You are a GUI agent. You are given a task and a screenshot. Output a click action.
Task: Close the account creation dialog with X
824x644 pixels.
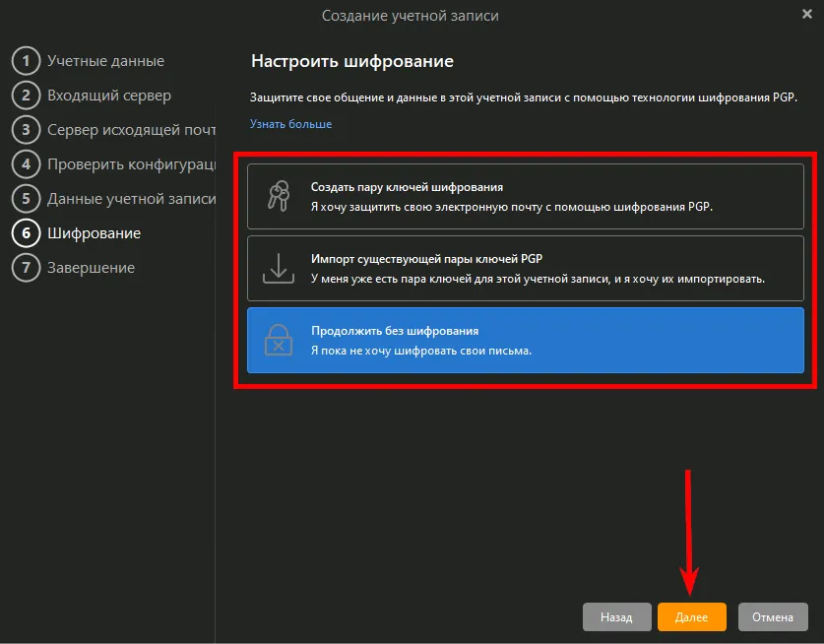[807, 15]
